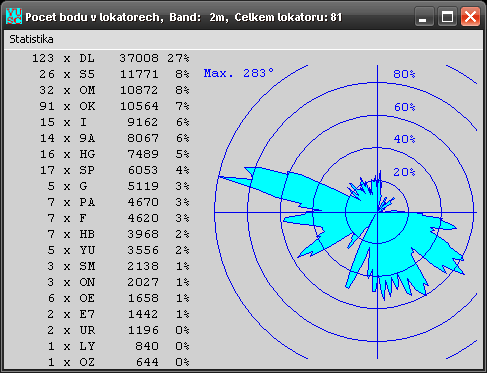The image size is (487, 373).
Task: Click the OM statistics row
Action: point(114,90)
